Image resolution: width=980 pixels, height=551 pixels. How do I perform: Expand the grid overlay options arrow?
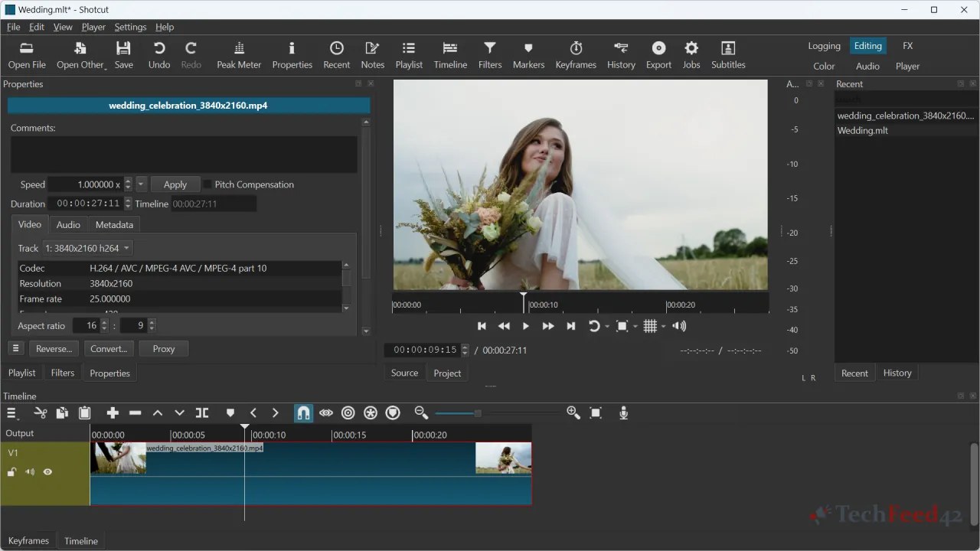(663, 327)
